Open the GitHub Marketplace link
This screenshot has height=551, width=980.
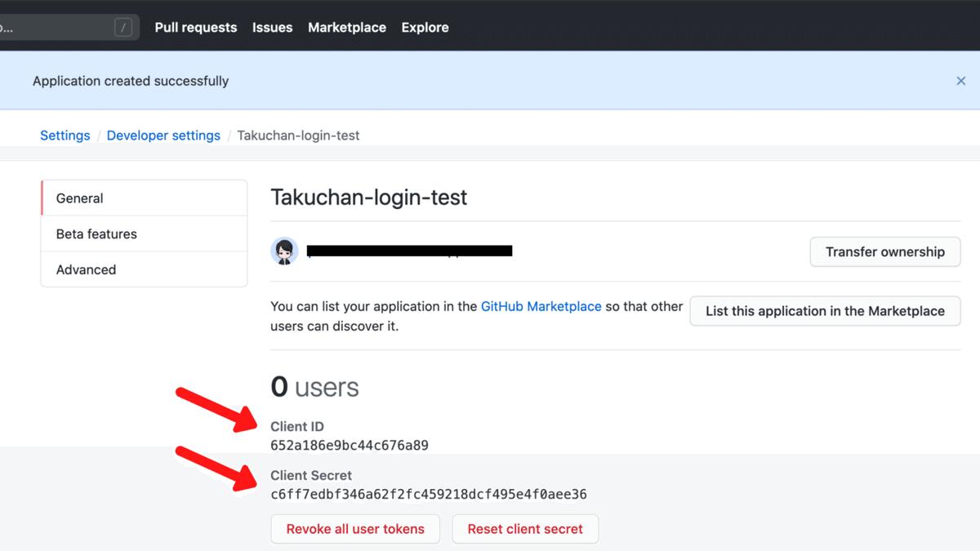click(x=541, y=307)
